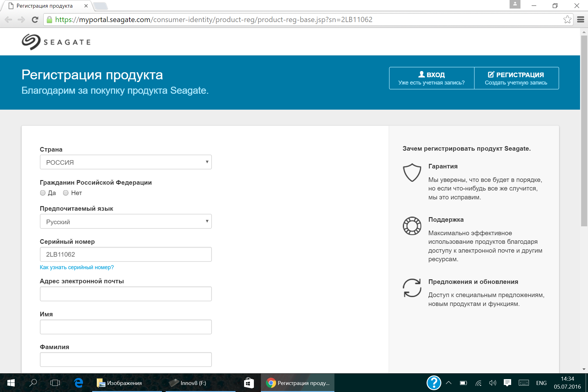Open a new browser tab
588x392 pixels.
pyautogui.click(x=100, y=6)
